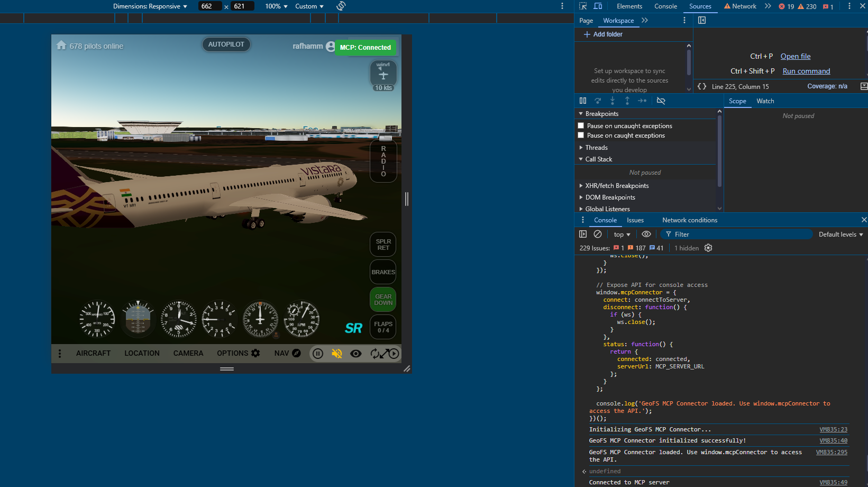Viewport: 868px width, 487px height.
Task: Pause the flight simulation
Action: (317, 354)
